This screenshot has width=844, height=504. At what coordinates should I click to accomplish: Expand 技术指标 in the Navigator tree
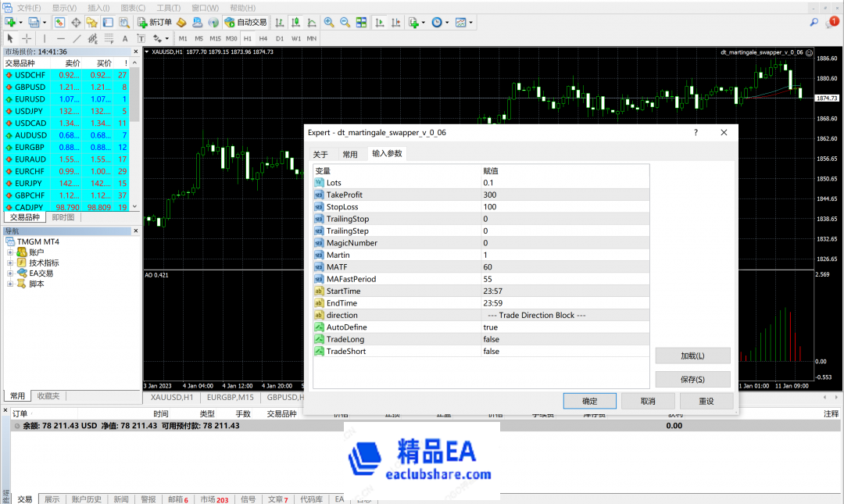[9, 263]
